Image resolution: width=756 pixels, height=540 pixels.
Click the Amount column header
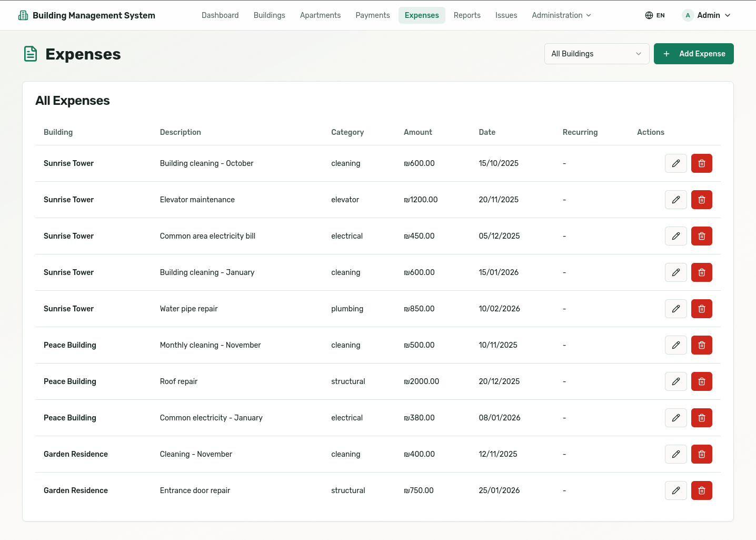tap(417, 132)
